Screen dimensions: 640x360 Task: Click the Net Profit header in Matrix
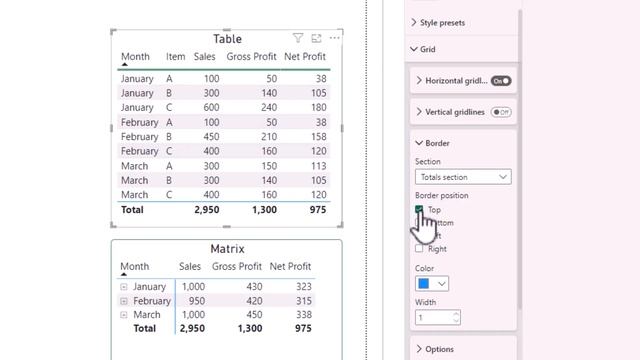coord(290,267)
